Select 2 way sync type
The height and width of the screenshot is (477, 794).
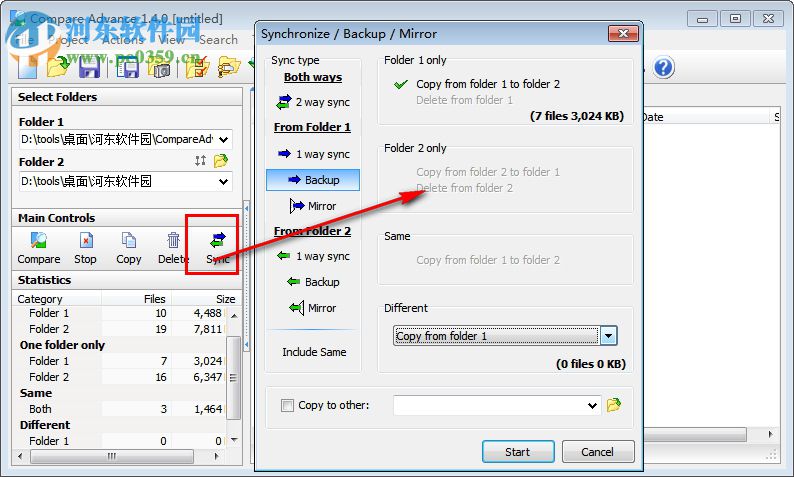[x=313, y=102]
